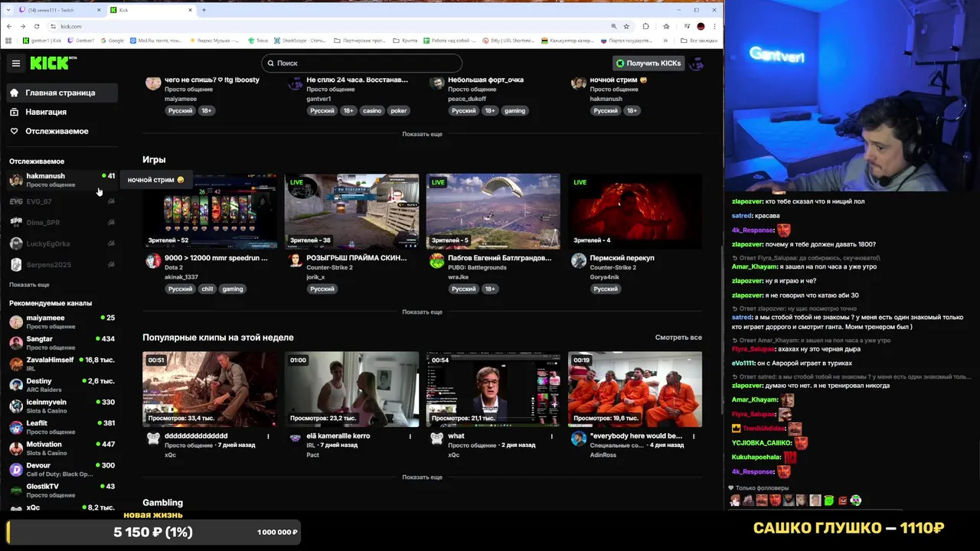Click the gaming tag under peace_dukoff stream
The height and width of the screenshot is (551, 980).
(514, 111)
